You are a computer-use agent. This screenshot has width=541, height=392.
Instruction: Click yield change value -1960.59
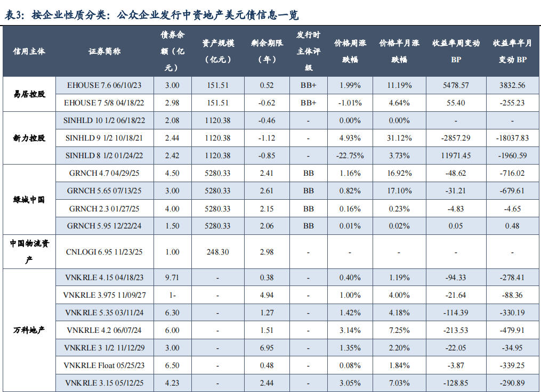tap(512, 156)
